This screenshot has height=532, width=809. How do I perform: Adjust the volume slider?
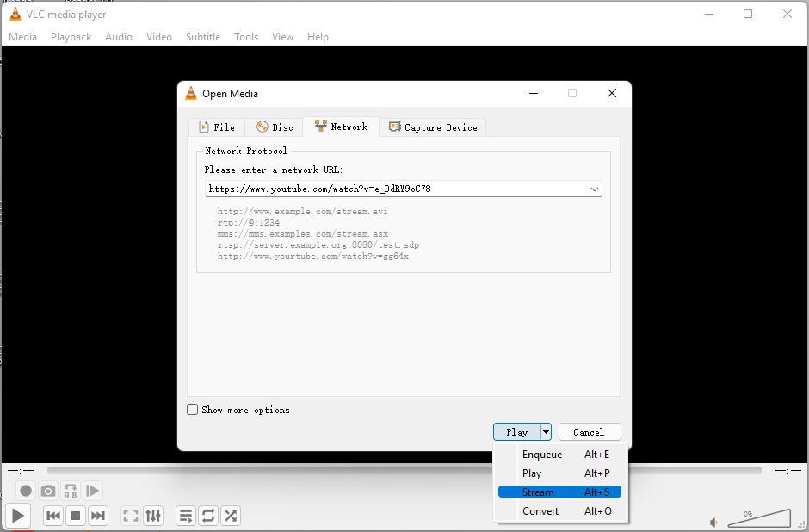[759, 518]
